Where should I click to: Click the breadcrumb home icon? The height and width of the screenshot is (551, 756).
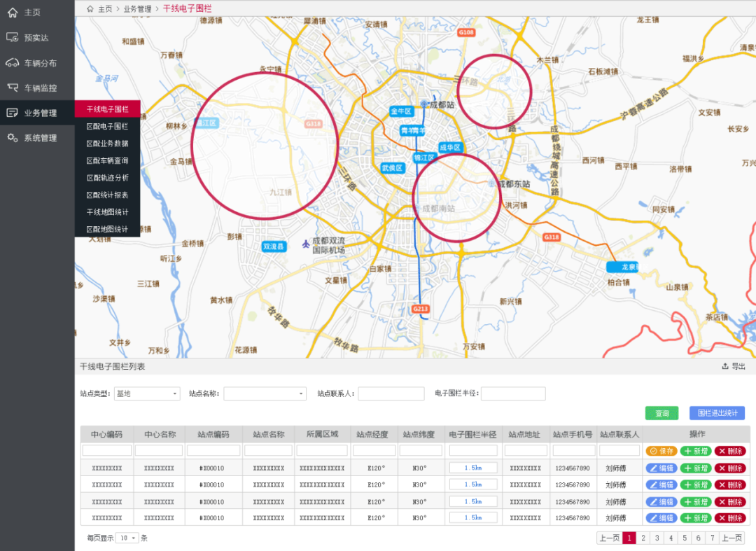click(x=90, y=8)
